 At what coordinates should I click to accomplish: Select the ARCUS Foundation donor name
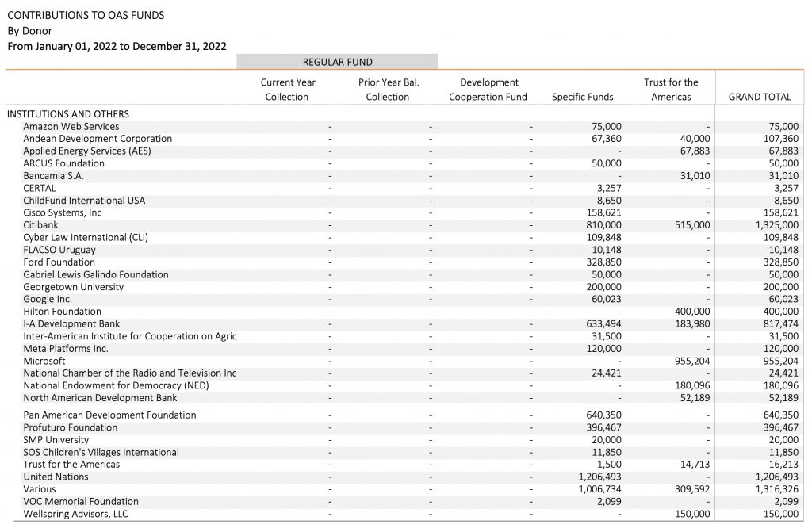click(x=63, y=163)
